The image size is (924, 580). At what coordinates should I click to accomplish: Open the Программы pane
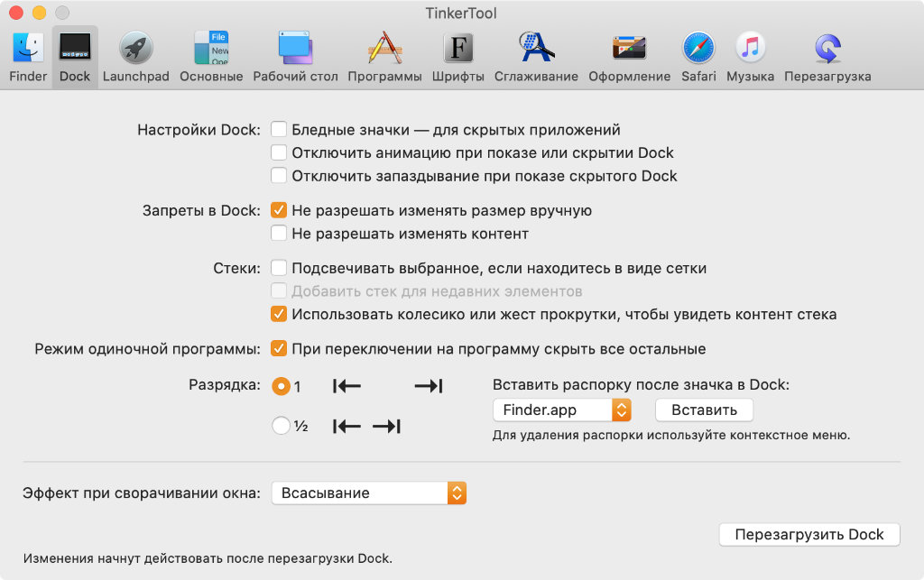[384, 57]
